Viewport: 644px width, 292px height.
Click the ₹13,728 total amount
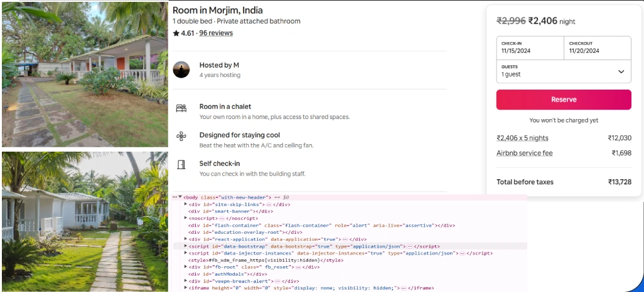[x=620, y=182]
